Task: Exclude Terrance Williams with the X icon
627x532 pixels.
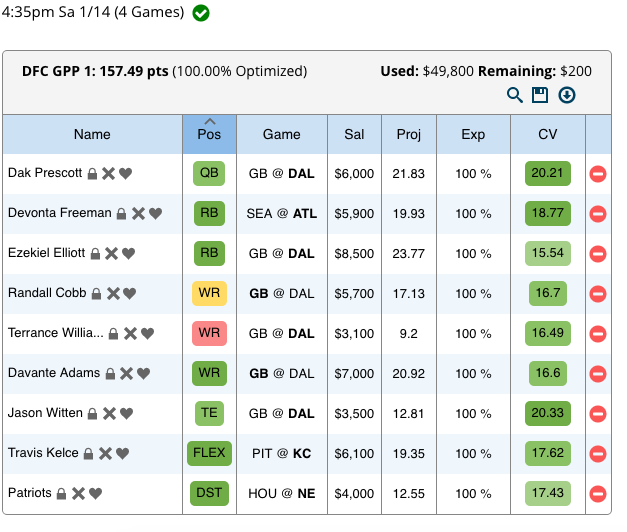Action: [130, 334]
